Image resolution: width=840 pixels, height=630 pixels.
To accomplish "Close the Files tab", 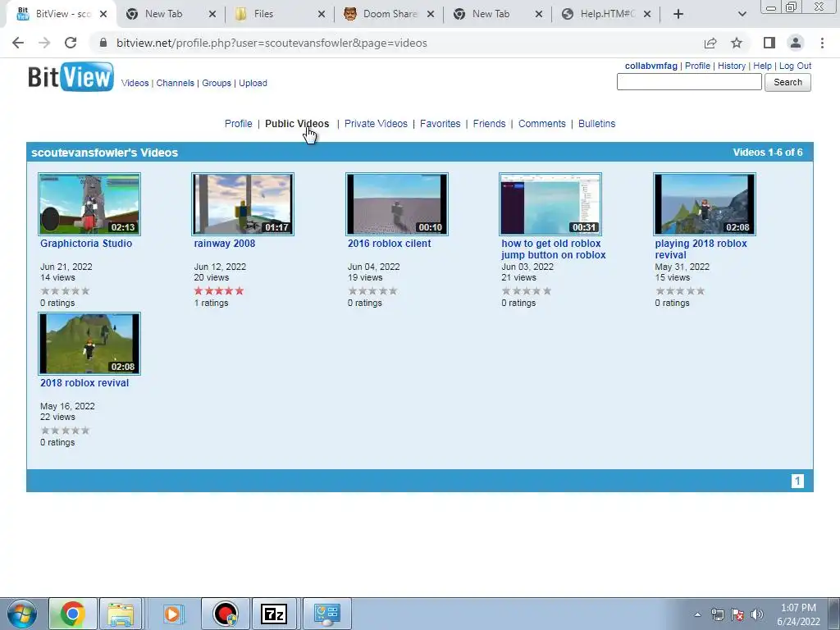I will 322,15.
